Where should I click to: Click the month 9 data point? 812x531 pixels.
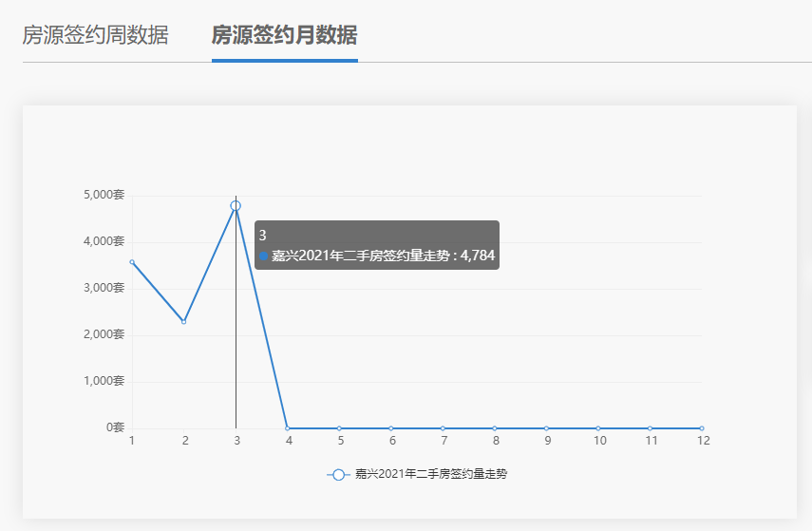546,428
